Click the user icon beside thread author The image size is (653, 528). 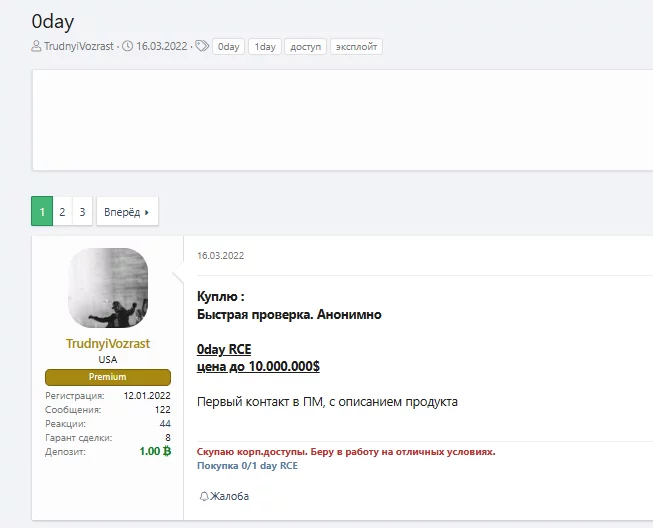point(37,47)
